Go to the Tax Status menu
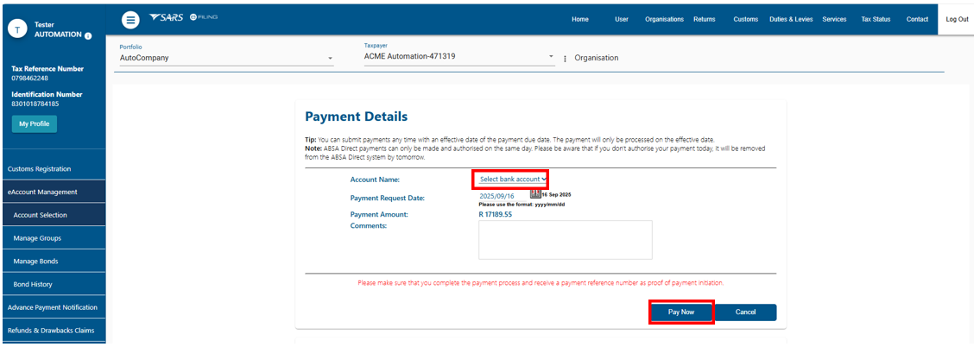980x347 pixels. point(876,19)
